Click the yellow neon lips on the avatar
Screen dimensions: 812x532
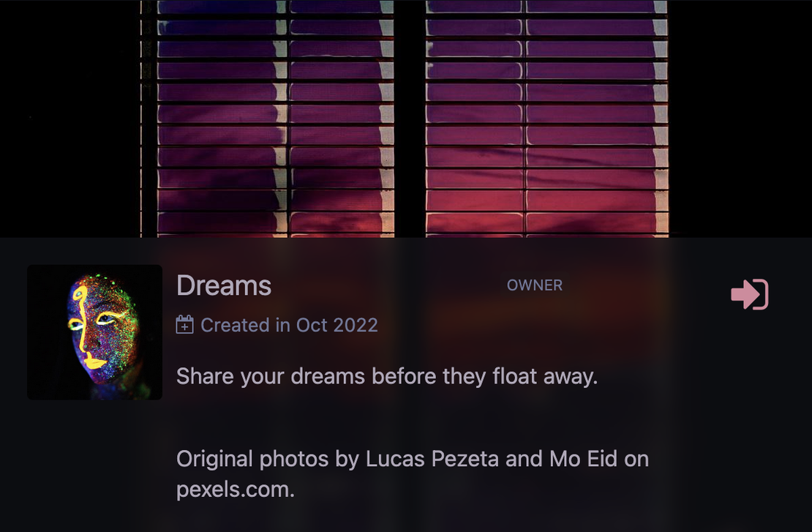94,361
